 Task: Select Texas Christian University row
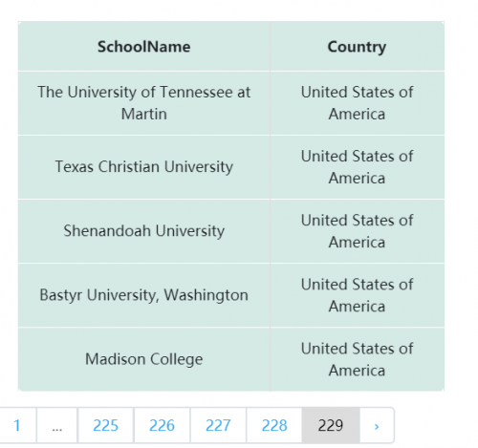(231, 167)
